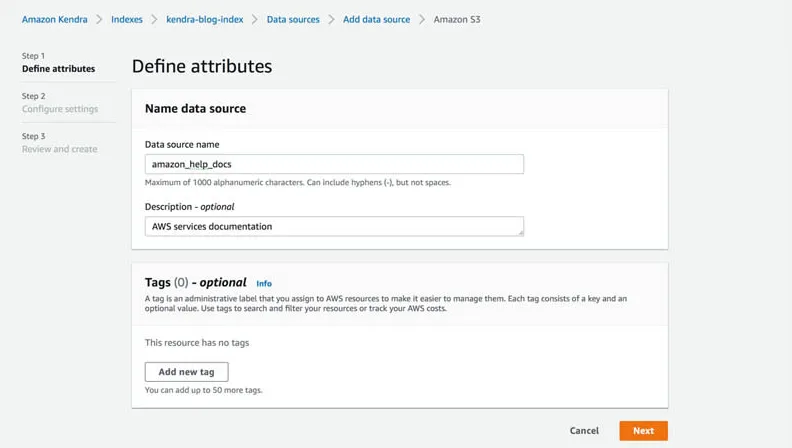The height and width of the screenshot is (448, 792).
Task: Click the Amazon S3 breadcrumb item
Action: [457, 19]
